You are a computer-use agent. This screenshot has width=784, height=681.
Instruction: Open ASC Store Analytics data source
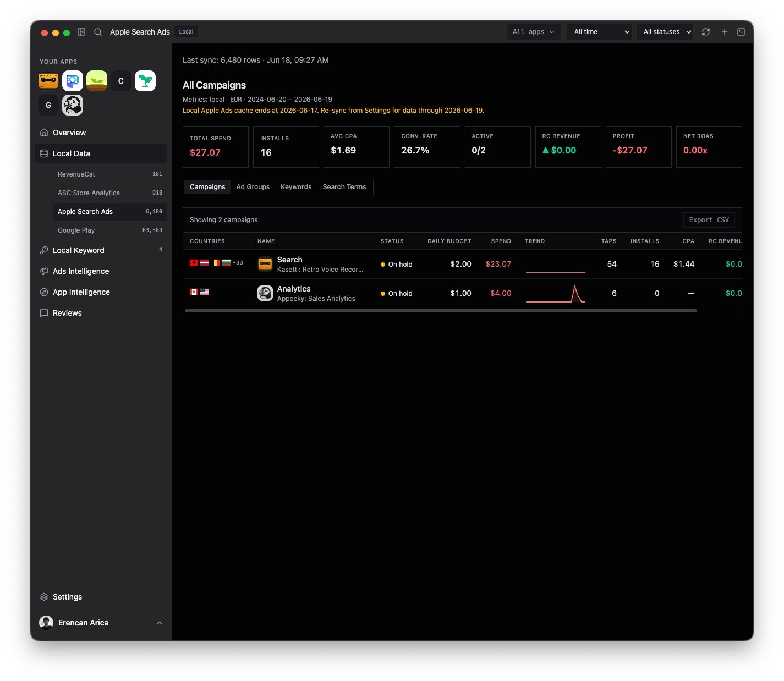click(x=110, y=193)
